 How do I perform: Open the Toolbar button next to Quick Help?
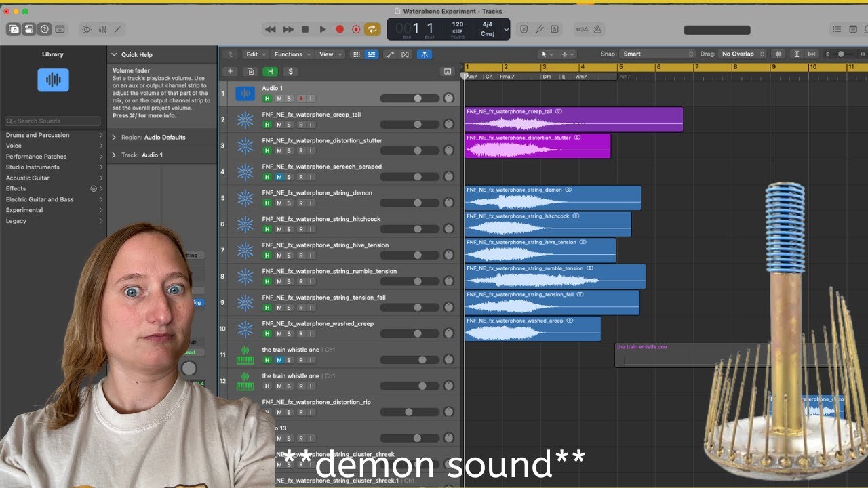(x=60, y=29)
